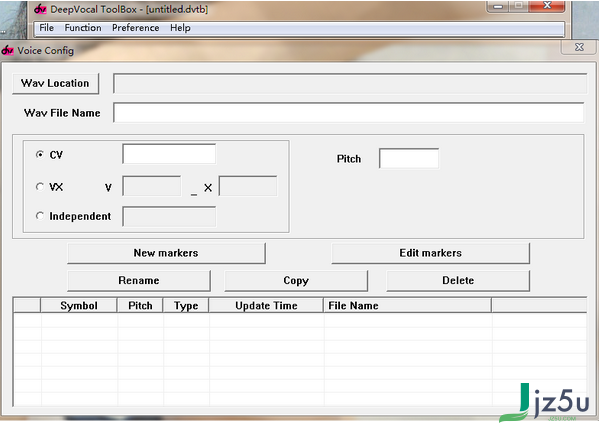Sort table by Symbol column header
Screen dimensions: 602x423
(x=79, y=306)
